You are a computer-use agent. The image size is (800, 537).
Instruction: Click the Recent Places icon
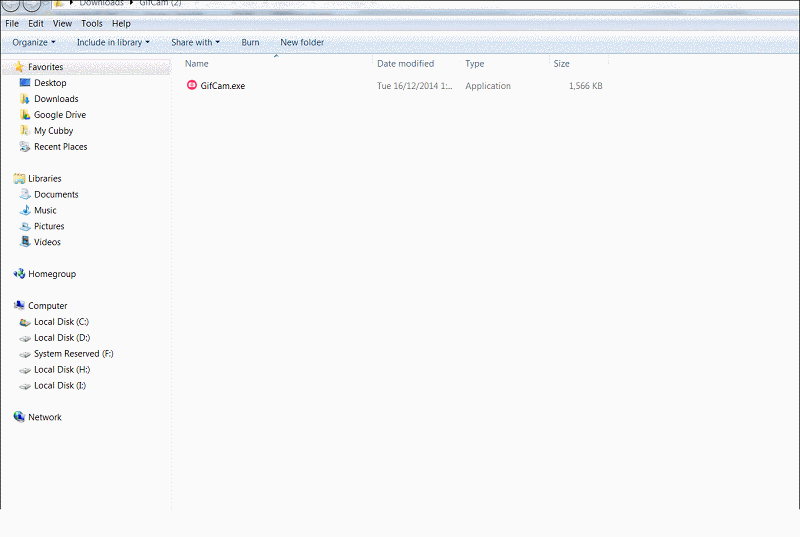click(x=25, y=146)
